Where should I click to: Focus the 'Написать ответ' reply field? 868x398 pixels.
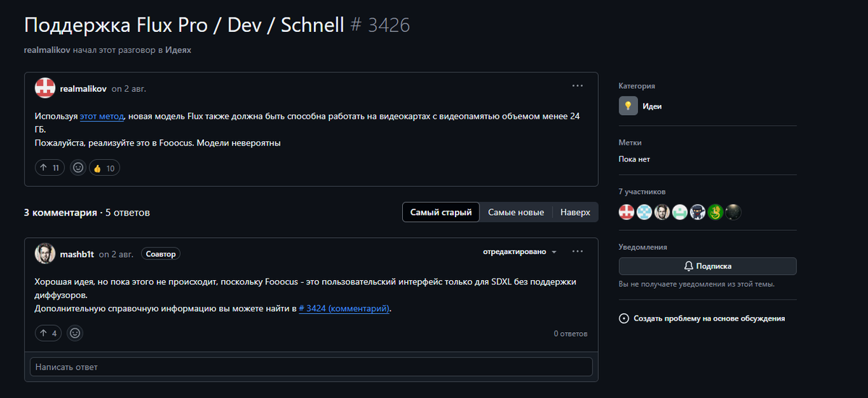(x=311, y=367)
